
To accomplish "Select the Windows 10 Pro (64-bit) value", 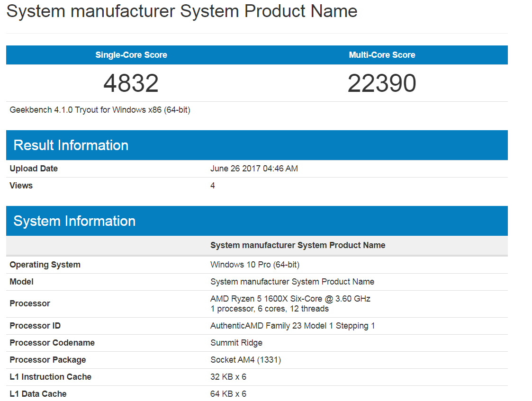I will click(255, 265).
